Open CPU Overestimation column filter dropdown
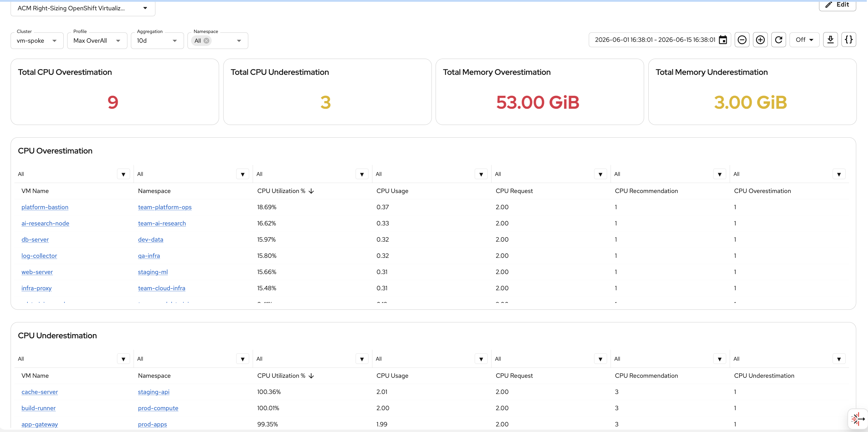 (x=839, y=174)
